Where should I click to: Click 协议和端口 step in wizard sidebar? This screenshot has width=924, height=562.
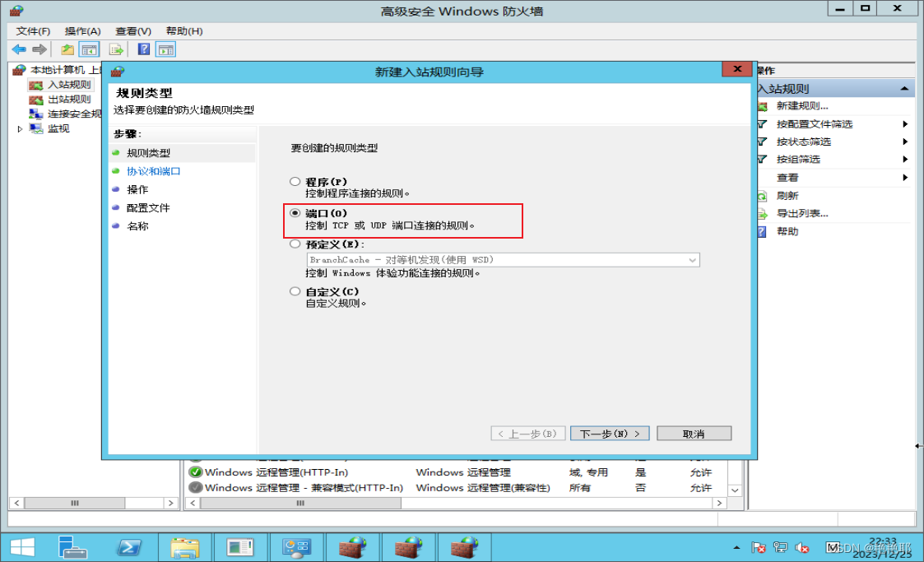[154, 171]
